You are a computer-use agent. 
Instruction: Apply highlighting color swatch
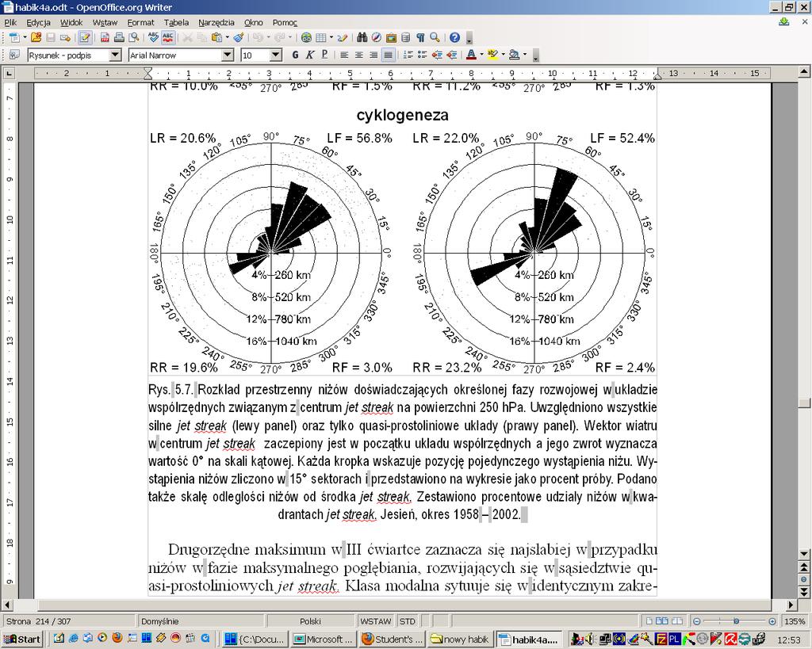(x=492, y=55)
